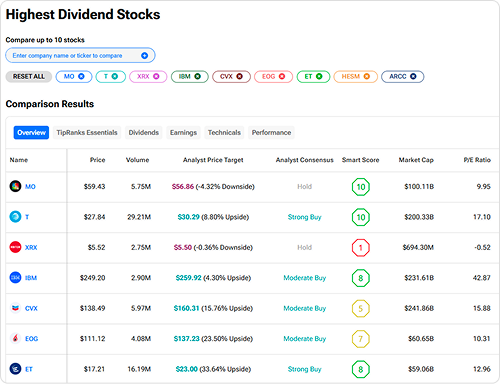Image resolution: width=500 pixels, height=384 pixels.
Task: Remove the ARCC chip via x icon
Action: pyautogui.click(x=413, y=76)
